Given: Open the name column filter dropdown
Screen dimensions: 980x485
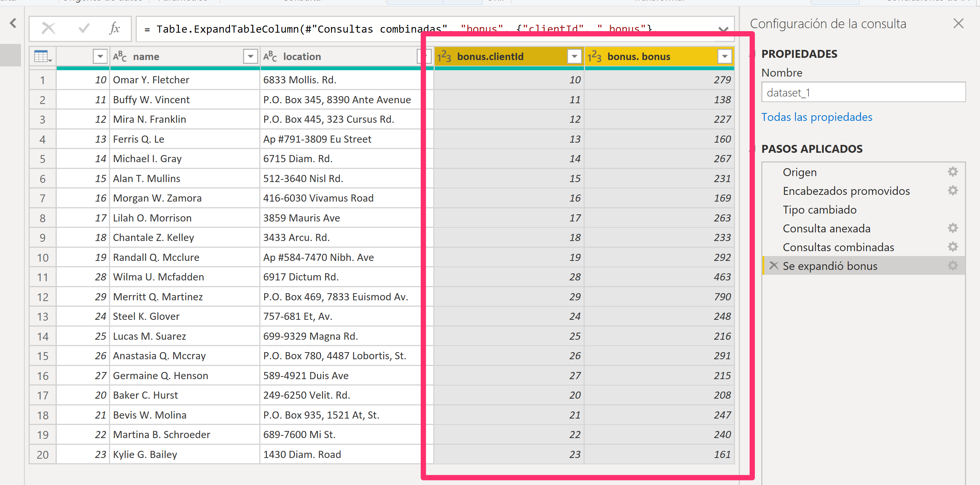Looking at the screenshot, I should click(250, 57).
